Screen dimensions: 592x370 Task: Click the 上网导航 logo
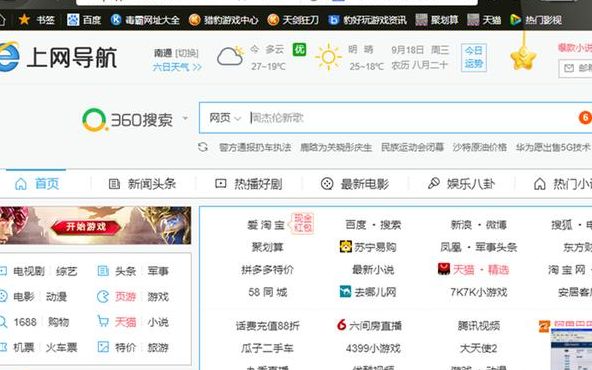58,58
